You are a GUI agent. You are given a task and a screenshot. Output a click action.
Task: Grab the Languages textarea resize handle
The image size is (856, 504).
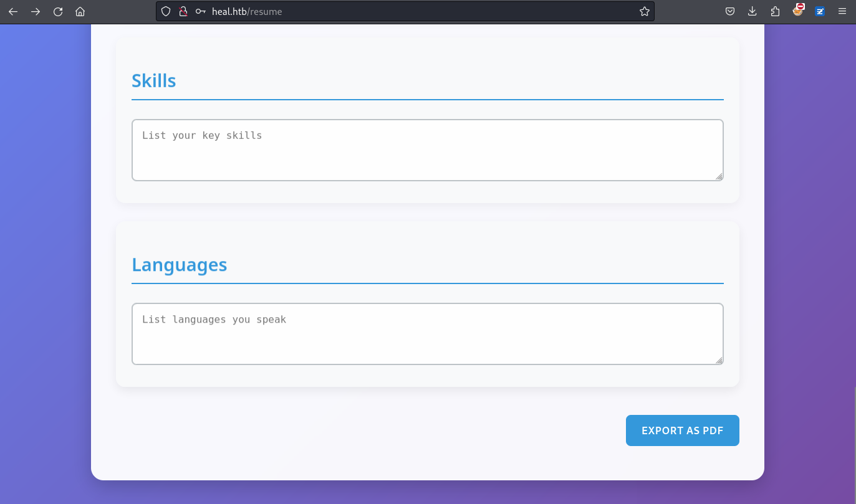719,360
